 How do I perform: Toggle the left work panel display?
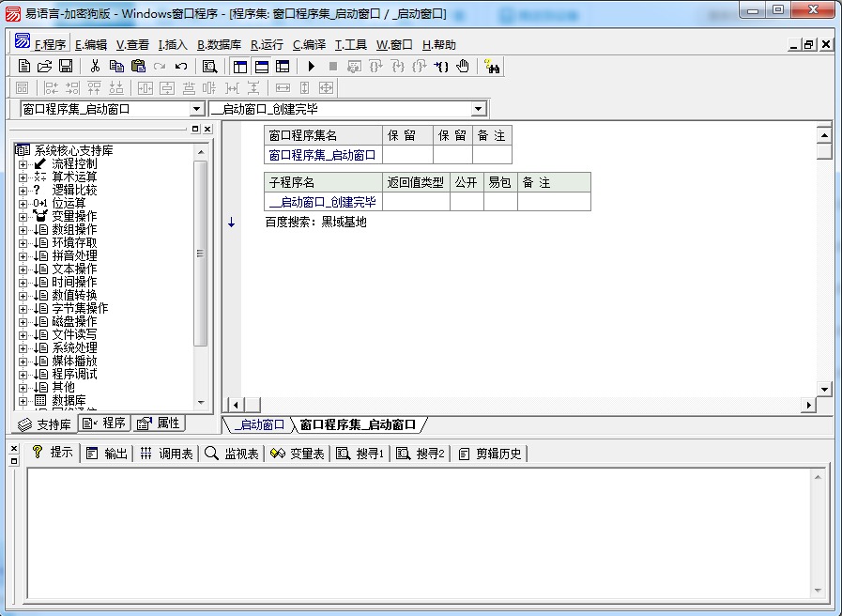(240, 67)
